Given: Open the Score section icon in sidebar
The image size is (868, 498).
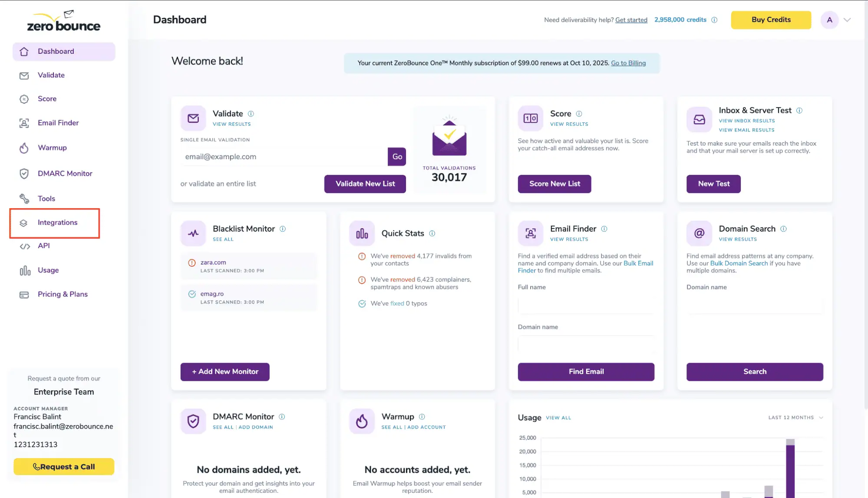Looking at the screenshot, I should [24, 98].
